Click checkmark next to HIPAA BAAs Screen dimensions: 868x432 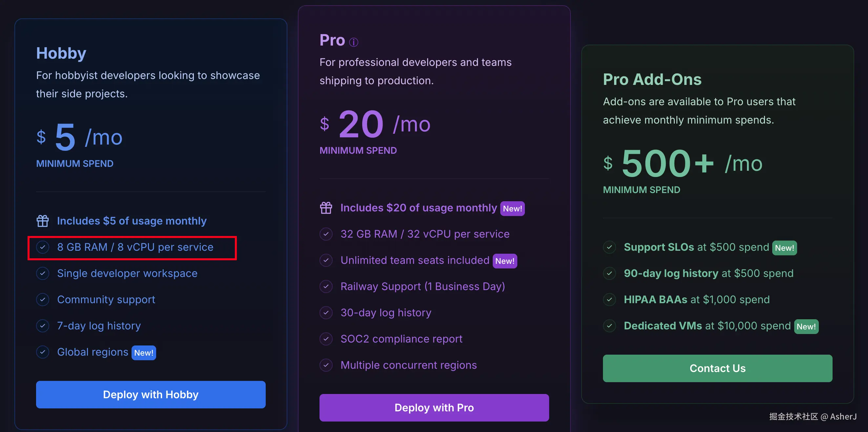click(x=609, y=300)
